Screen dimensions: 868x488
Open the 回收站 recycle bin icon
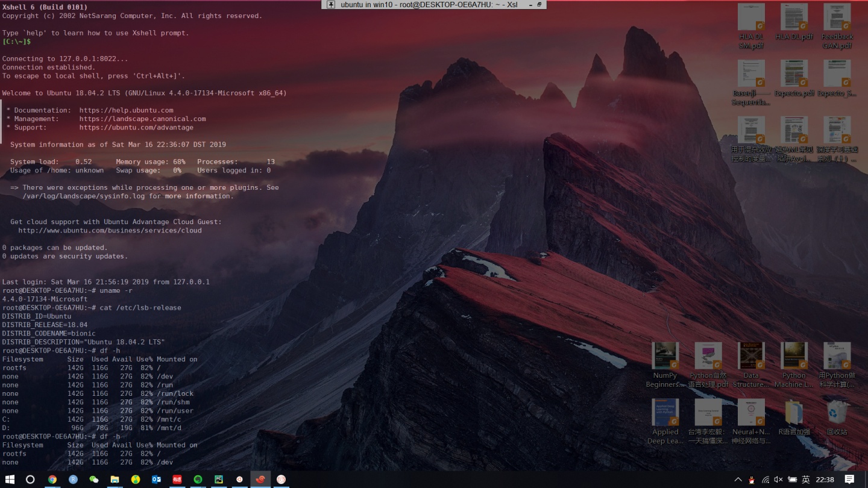[837, 417]
